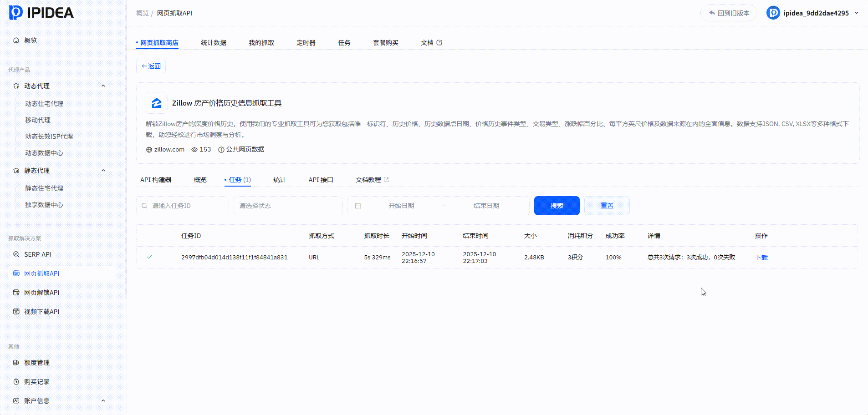Viewport: 868px width, 415px height.
Task: Go to the 套餐购买 tab
Action: (386, 43)
